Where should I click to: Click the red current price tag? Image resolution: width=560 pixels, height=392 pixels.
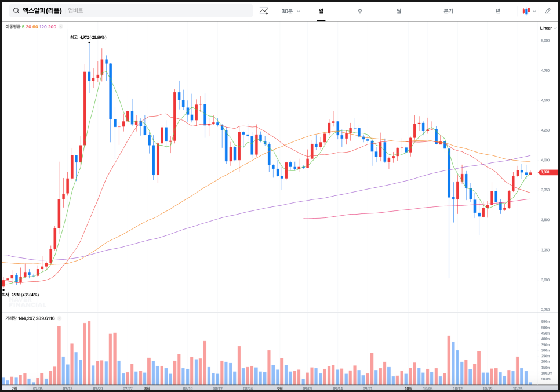point(544,172)
